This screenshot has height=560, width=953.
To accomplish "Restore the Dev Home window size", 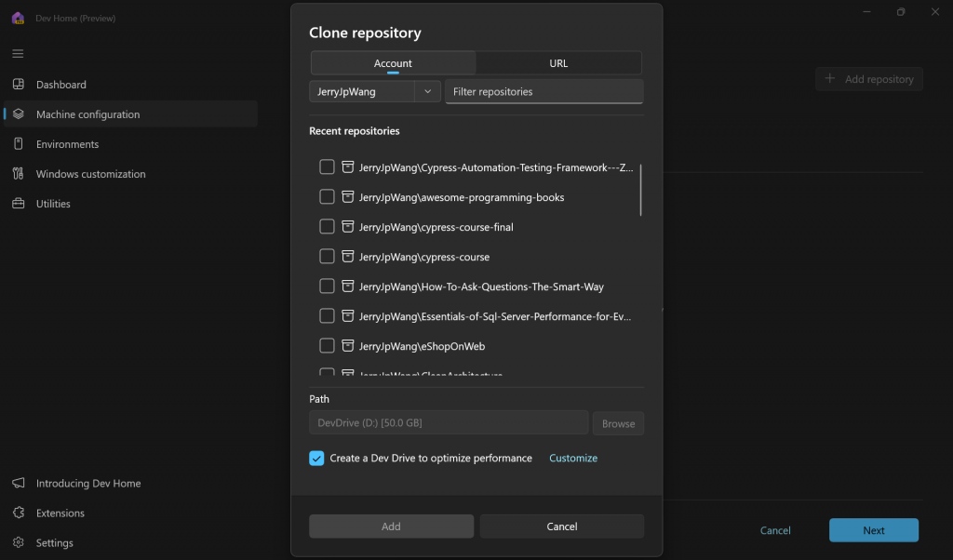I will point(901,11).
